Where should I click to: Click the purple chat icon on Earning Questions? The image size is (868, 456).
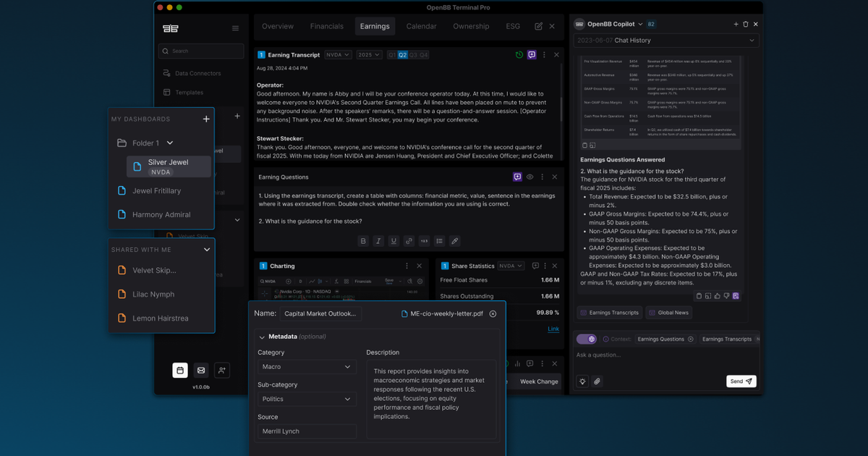point(517,177)
